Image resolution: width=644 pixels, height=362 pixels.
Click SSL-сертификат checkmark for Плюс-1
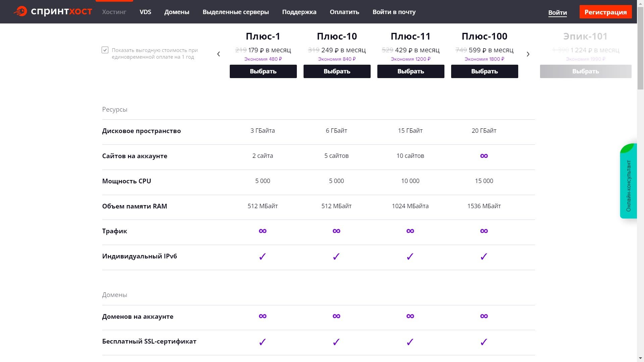pos(263,342)
